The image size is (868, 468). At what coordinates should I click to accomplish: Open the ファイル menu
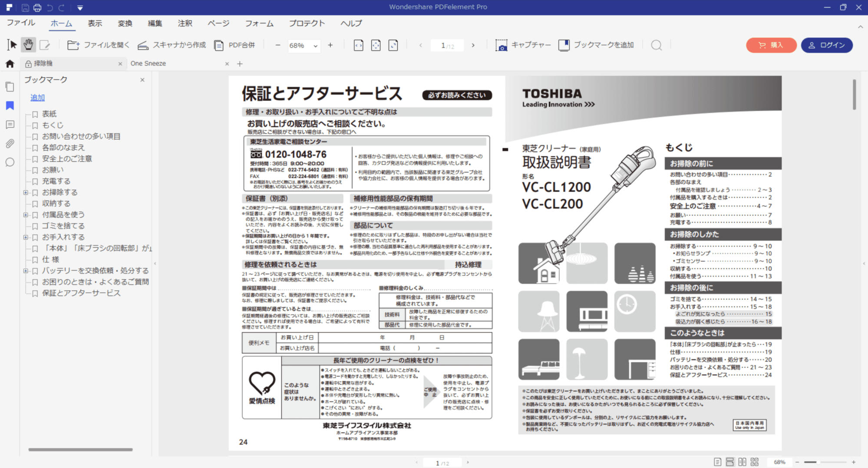(21, 23)
